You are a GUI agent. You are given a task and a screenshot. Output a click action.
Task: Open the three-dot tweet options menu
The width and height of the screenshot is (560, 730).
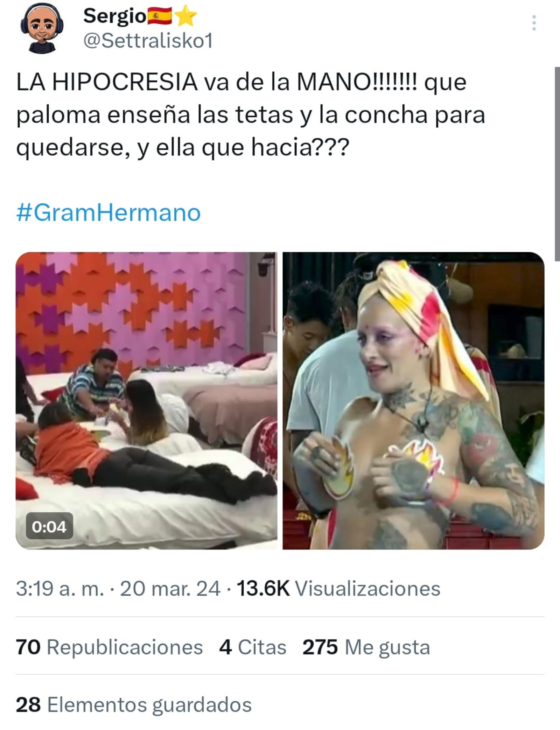click(x=534, y=23)
